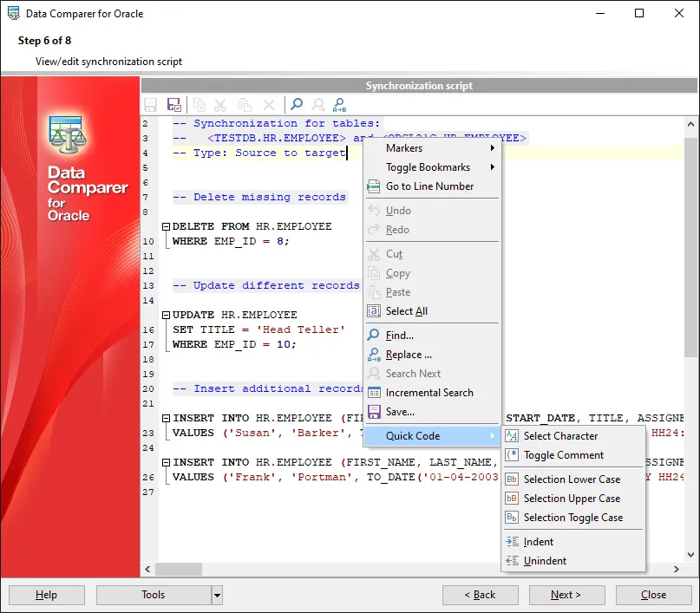Choose Select All in the context menu

pyautogui.click(x=432, y=311)
